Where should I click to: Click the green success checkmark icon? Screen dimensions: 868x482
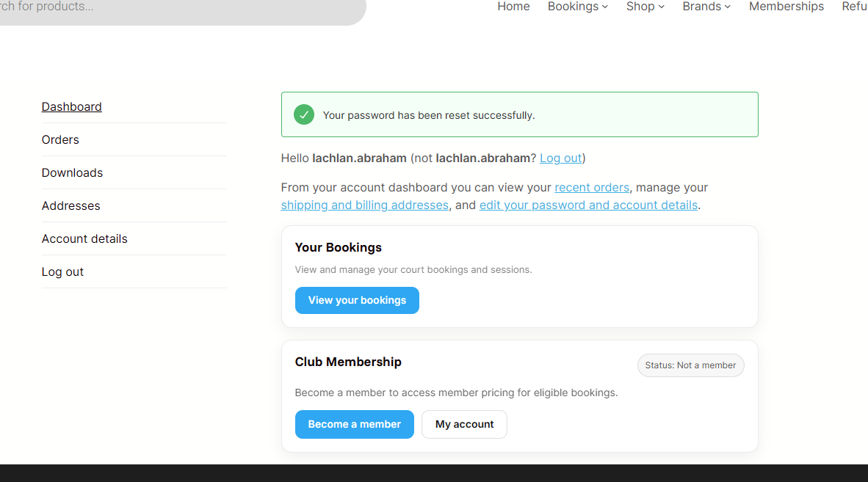(x=304, y=114)
